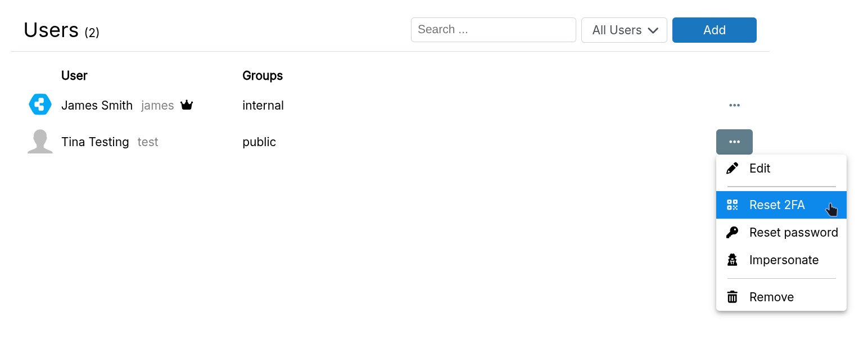
Task: Open the All Users filter dropdown
Action: 624,30
